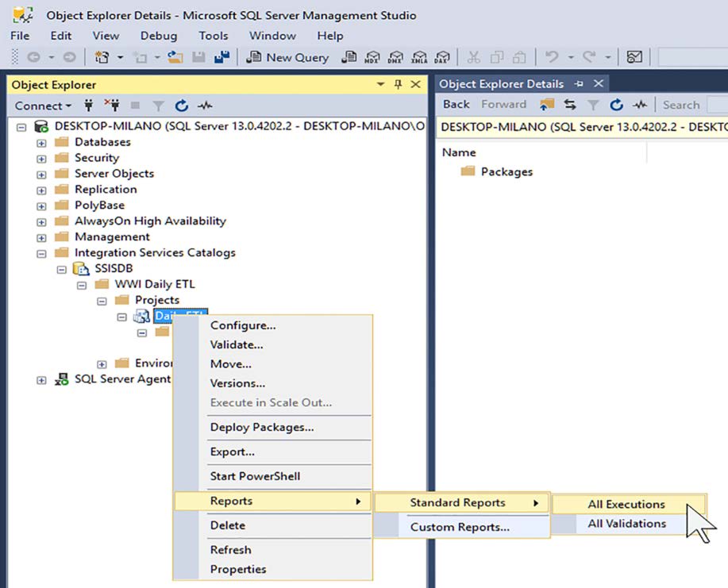Refresh the Object Explorer tree

tap(181, 106)
